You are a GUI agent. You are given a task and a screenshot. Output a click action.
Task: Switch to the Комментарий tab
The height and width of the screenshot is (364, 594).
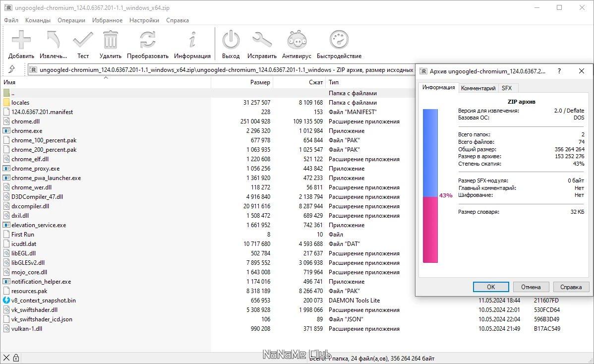point(478,88)
